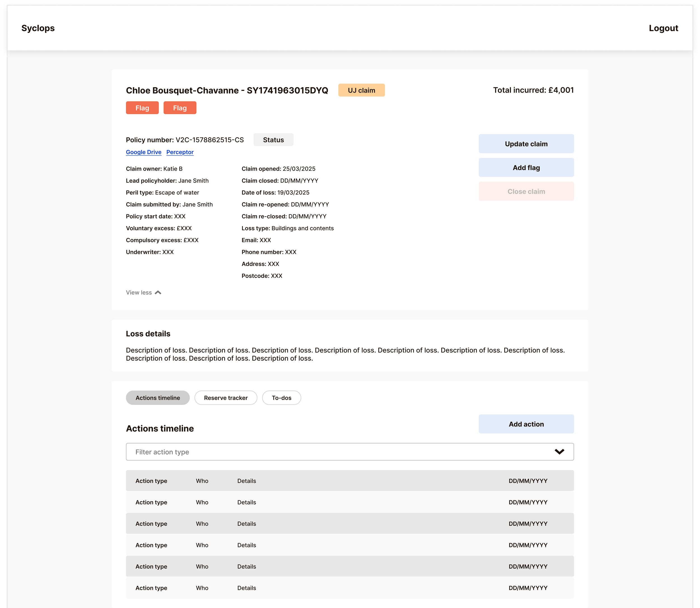
Task: Switch to the Reserve tracker tab
Action: coord(226,398)
